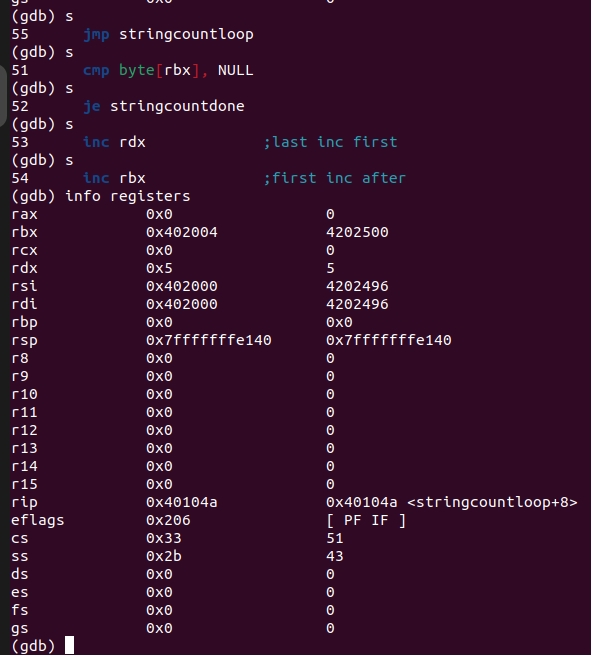Click the rdx register decimal value 5
Viewport: 591px width, 655px height.
(x=330, y=268)
